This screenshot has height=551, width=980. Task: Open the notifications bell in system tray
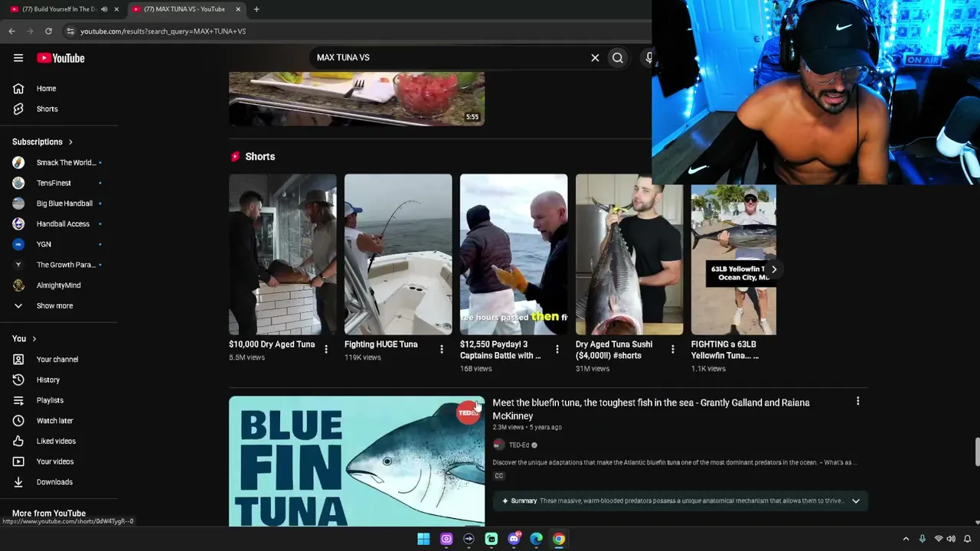(x=967, y=539)
